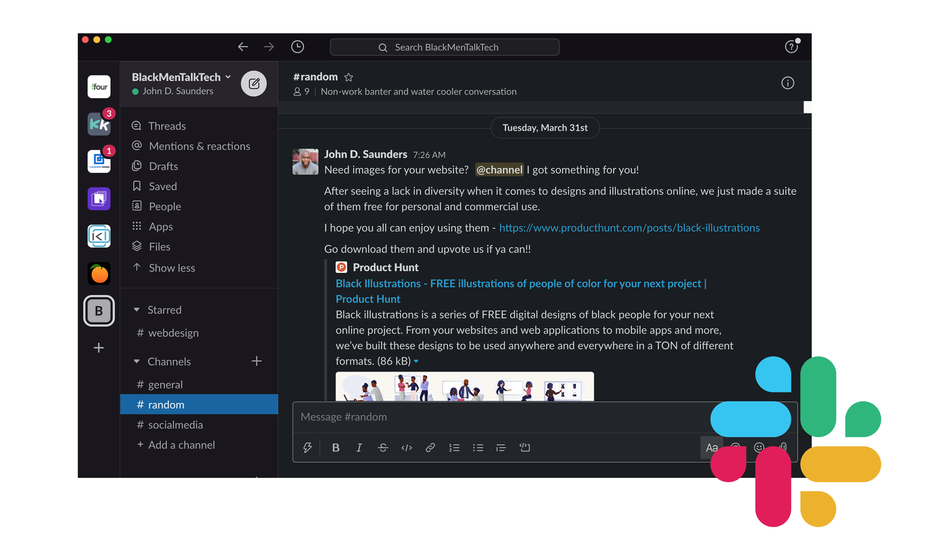
Task: Select the B workspace tile
Action: (x=99, y=311)
